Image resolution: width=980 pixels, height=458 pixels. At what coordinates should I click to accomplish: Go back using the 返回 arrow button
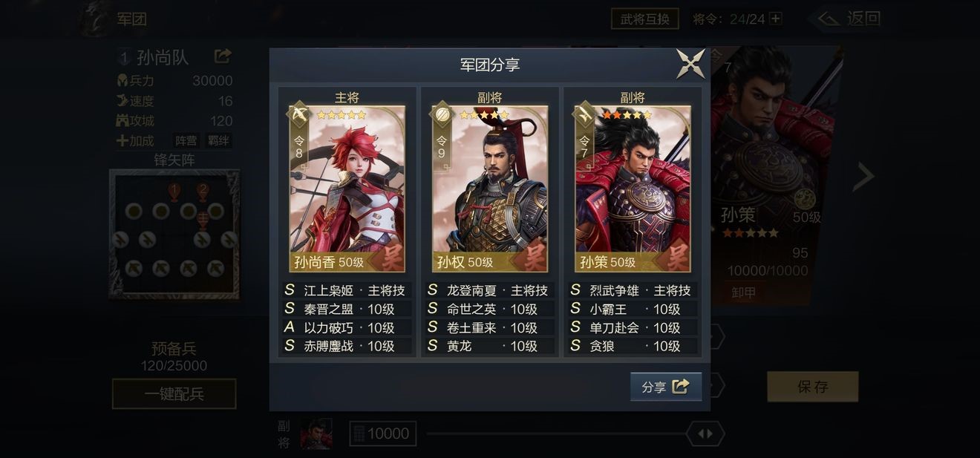[846, 19]
